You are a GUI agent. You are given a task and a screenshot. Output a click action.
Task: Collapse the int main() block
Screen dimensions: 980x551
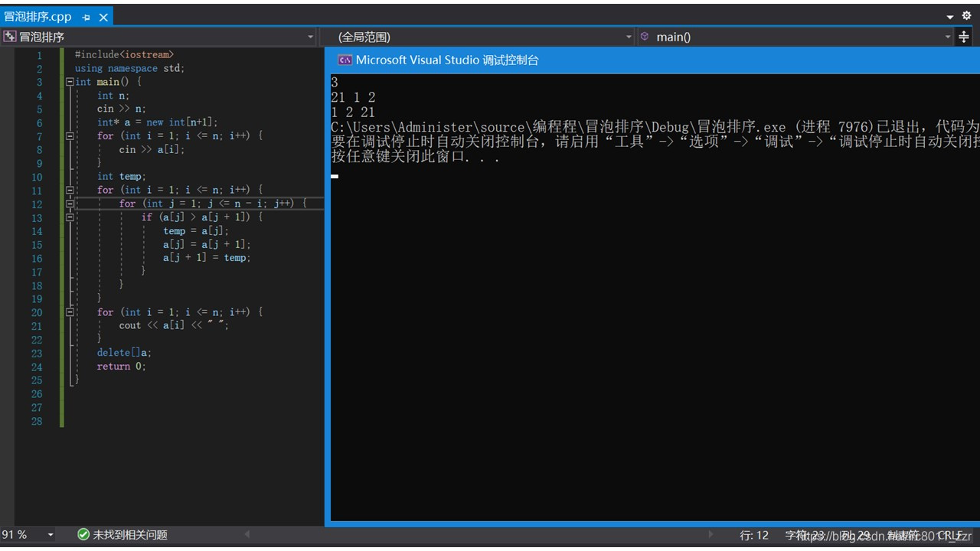pyautogui.click(x=70, y=82)
